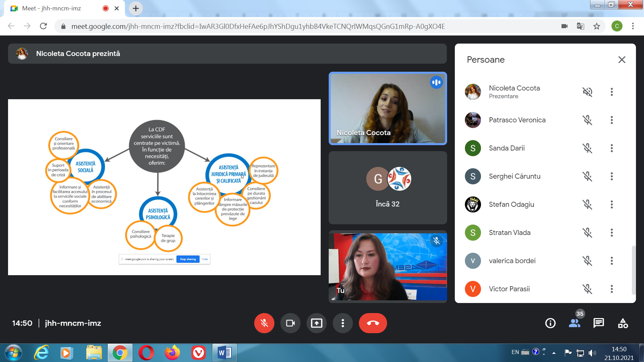Bookmark this page with the star icon
The width and height of the screenshot is (644, 362).
pos(596,26)
